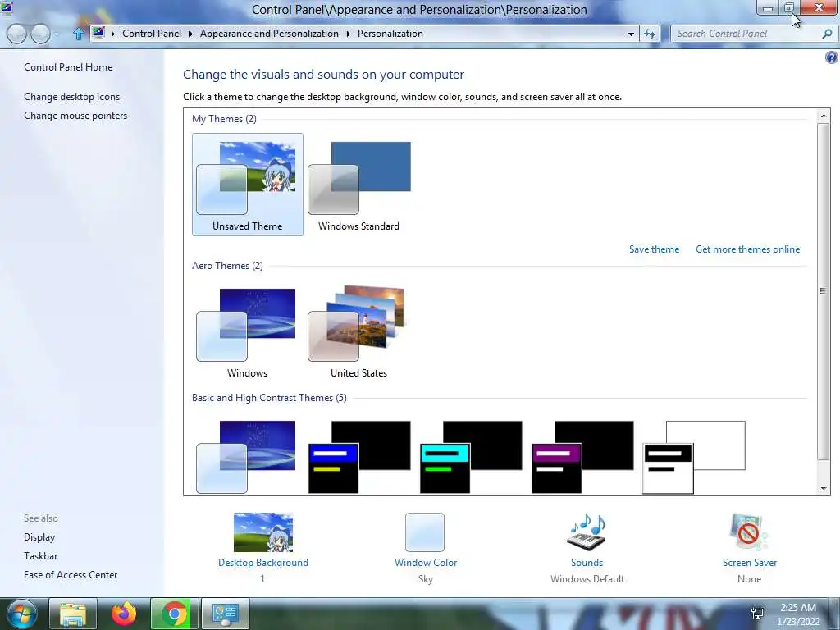Open Desktop Background settings icon
This screenshot has width=840, height=630.
263,532
